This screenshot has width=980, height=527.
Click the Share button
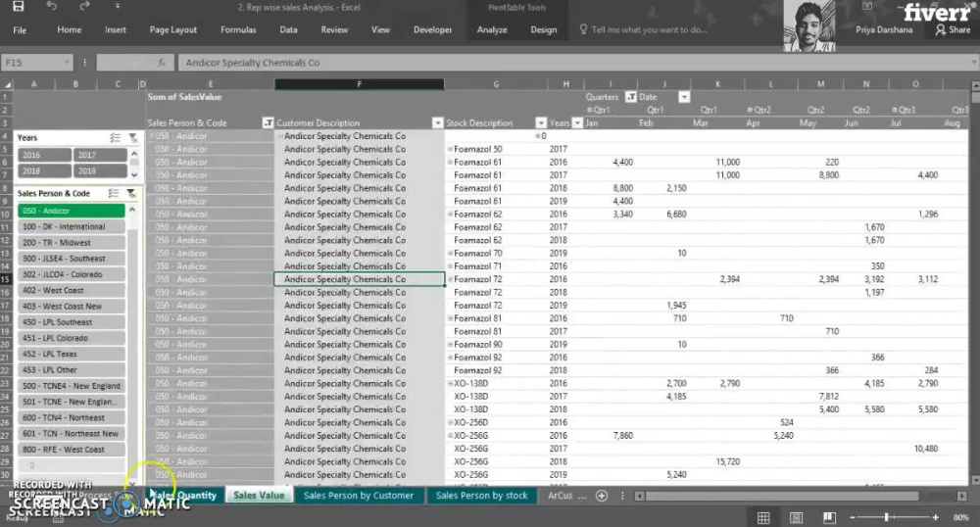[954, 30]
